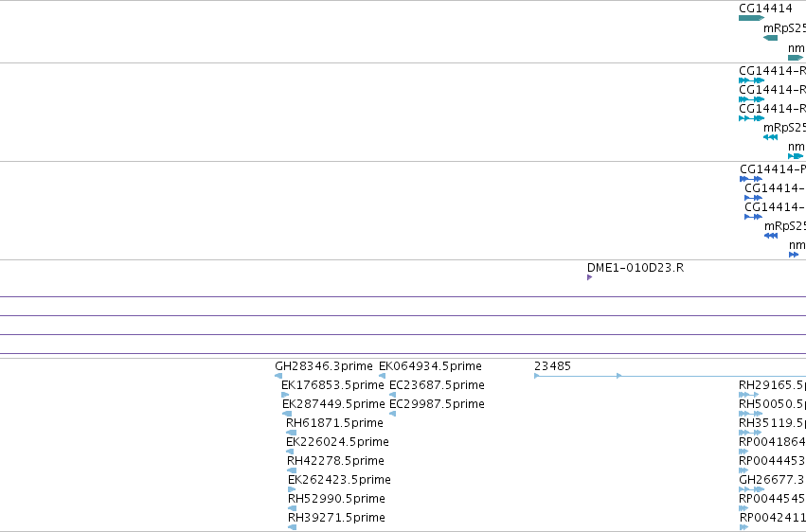Select the arrow glyph under EK176853.5prime

[x=285, y=395]
